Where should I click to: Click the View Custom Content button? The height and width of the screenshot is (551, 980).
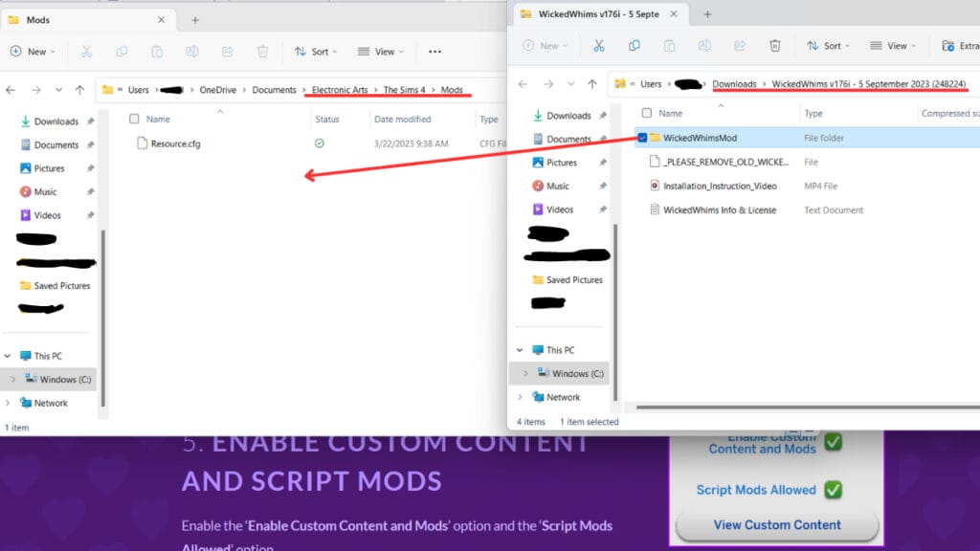pos(776,524)
